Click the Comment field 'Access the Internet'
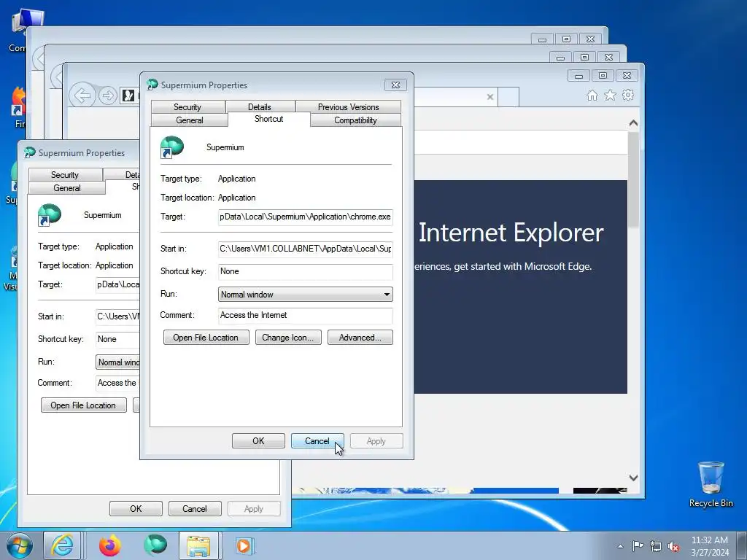Viewport: 747px width, 560px height. coord(306,315)
